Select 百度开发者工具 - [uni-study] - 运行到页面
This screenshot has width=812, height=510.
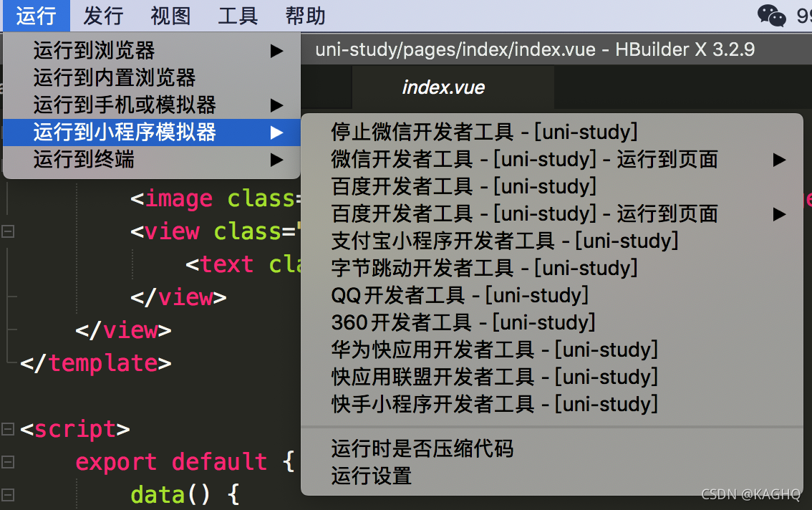click(552, 214)
